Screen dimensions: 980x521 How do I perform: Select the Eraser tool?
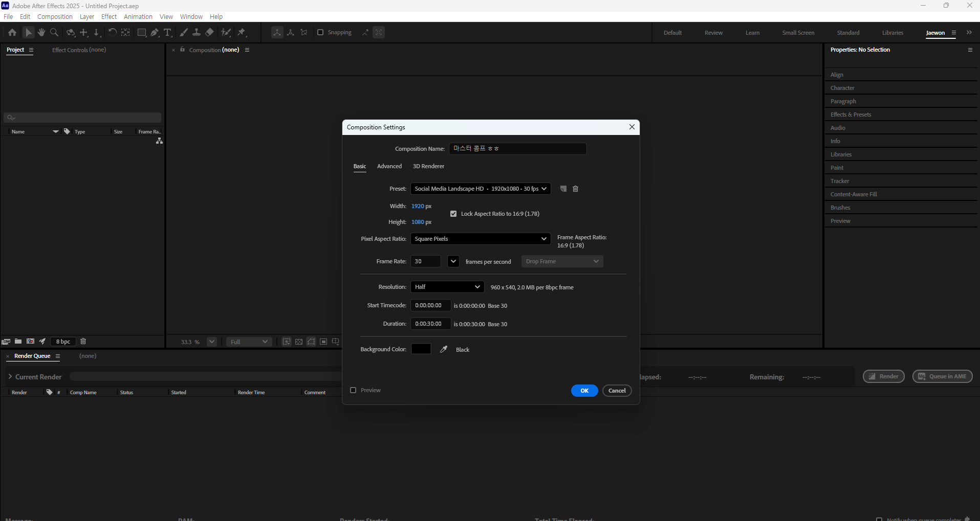209,32
